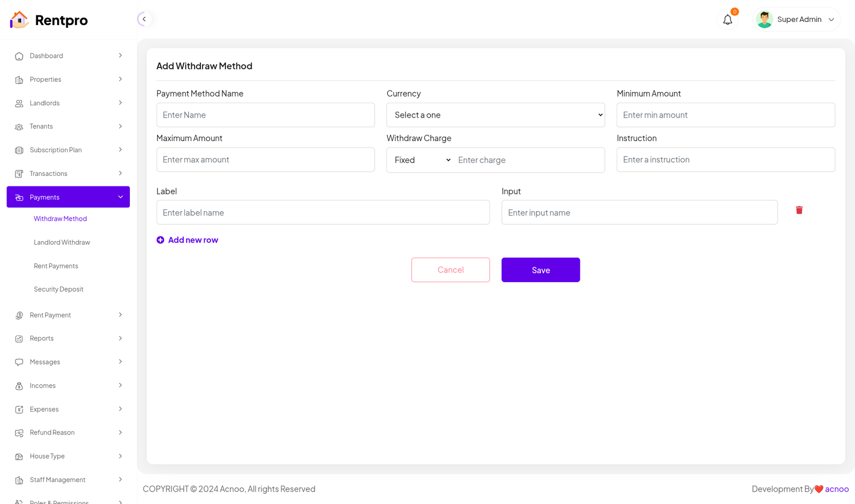Go to Security Deposit page
This screenshot has width=855, height=504.
coord(59,290)
